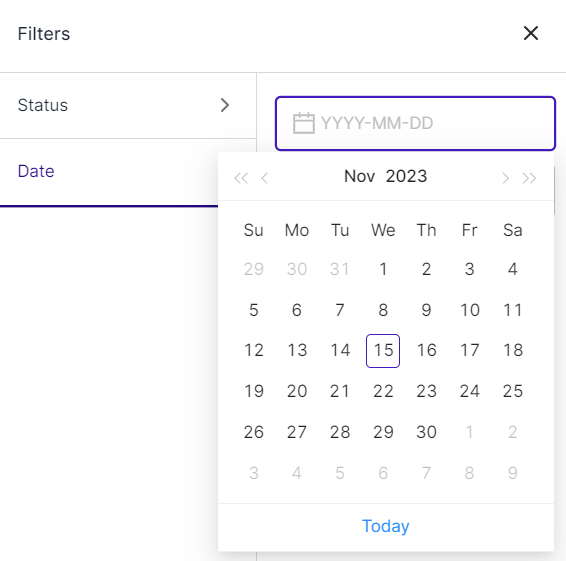
Task: Close the Filters panel with X icon
Action: (x=531, y=33)
